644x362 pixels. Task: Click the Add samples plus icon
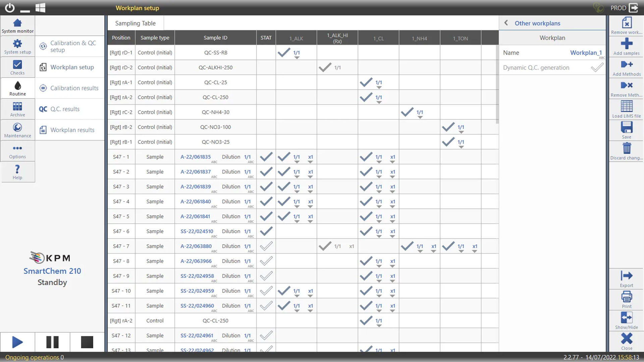(x=626, y=44)
